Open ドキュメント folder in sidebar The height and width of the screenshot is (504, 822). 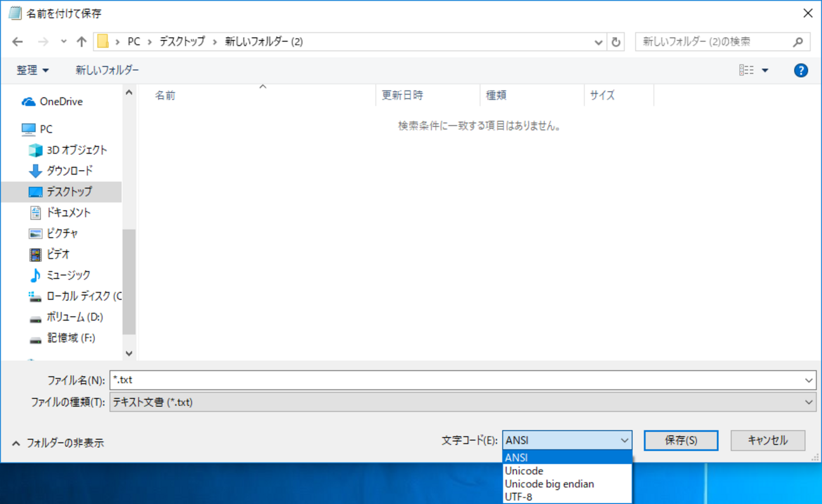[61, 212]
